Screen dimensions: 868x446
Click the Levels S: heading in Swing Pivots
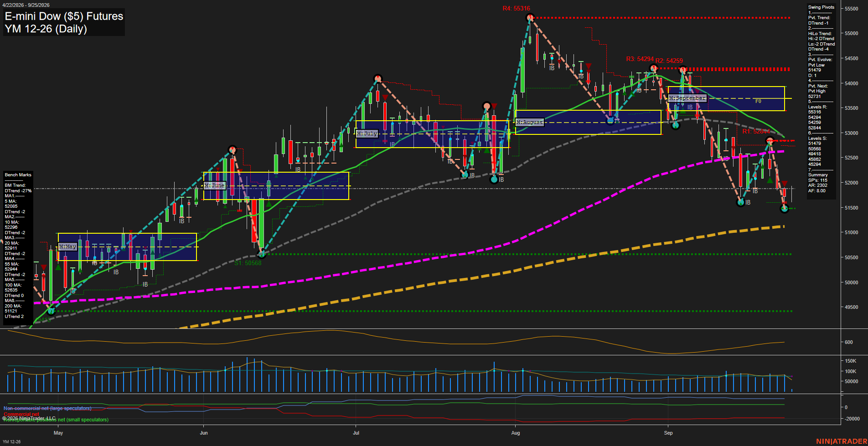[x=817, y=138]
